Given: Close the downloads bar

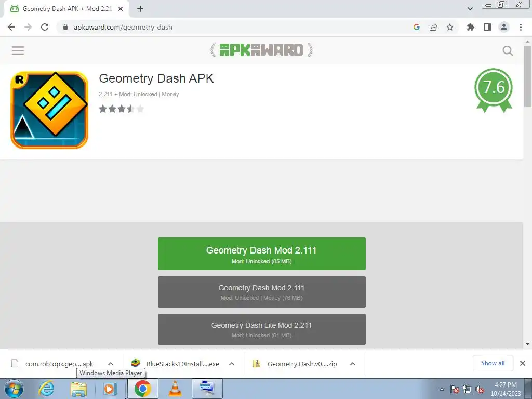Looking at the screenshot, I should tap(523, 363).
